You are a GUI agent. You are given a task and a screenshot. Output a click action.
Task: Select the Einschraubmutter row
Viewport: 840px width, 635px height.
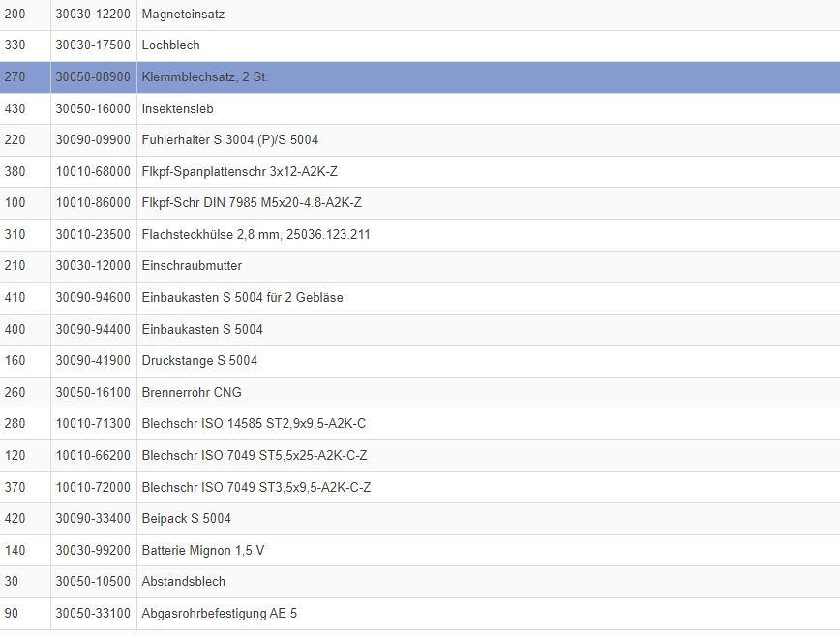point(192,265)
